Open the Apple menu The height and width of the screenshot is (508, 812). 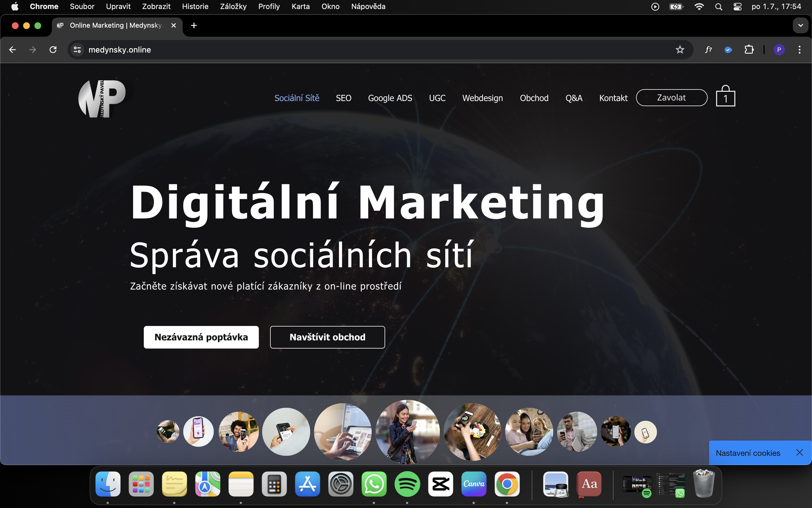pyautogui.click(x=15, y=7)
